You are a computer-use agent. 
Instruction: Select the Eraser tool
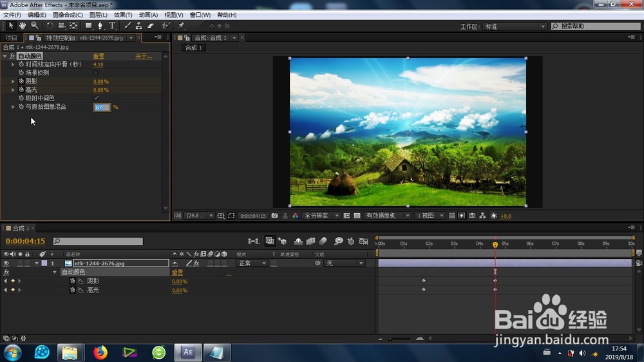pos(151,26)
